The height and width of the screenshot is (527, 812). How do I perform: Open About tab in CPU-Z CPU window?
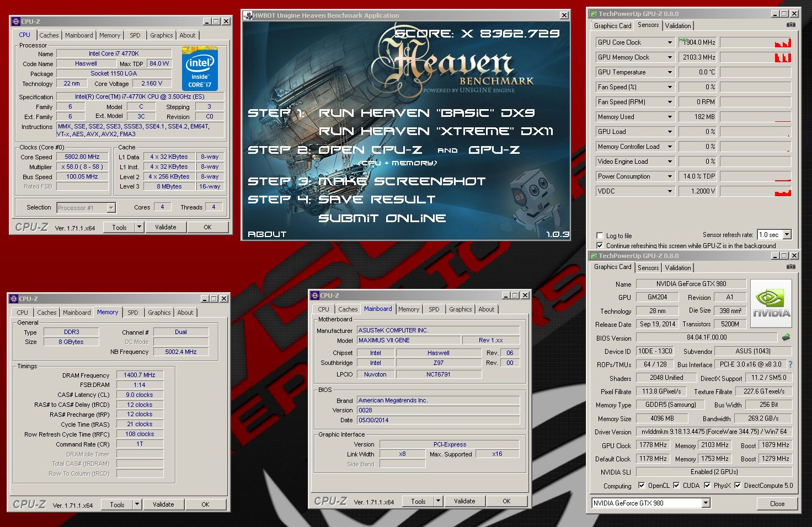(x=188, y=35)
